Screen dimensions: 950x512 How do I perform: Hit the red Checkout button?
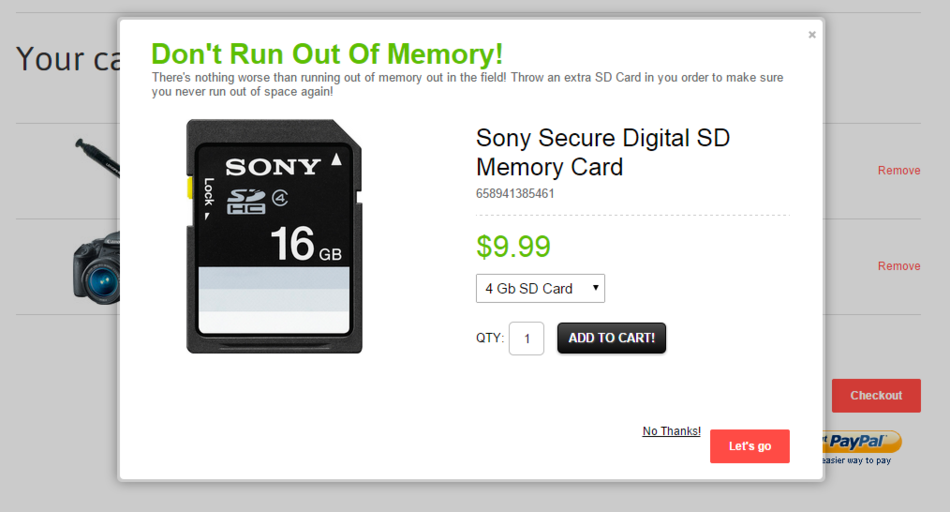point(876,395)
